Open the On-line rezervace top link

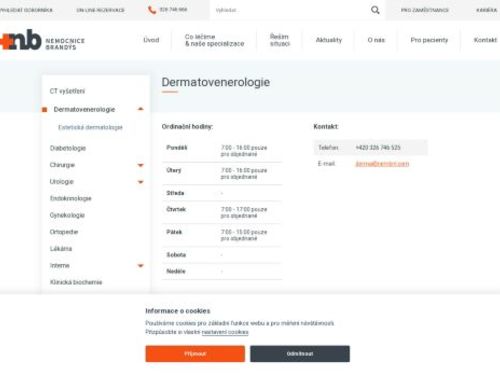pyautogui.click(x=100, y=10)
